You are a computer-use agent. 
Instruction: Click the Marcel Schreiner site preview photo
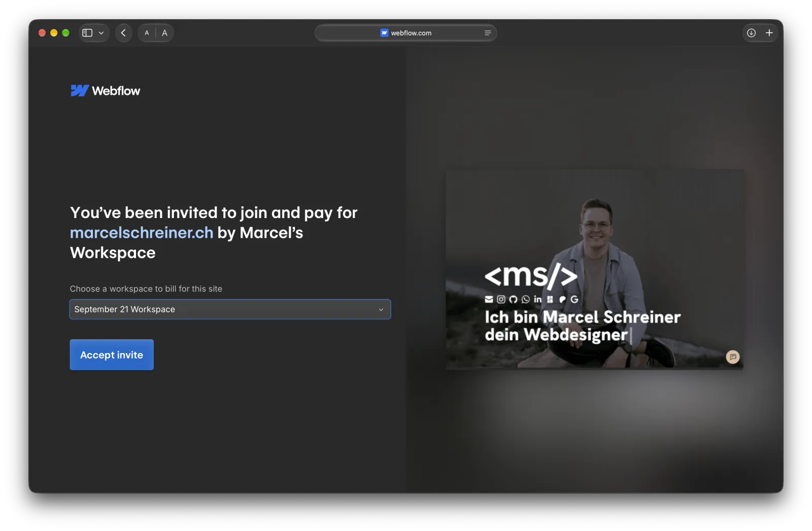click(594, 269)
